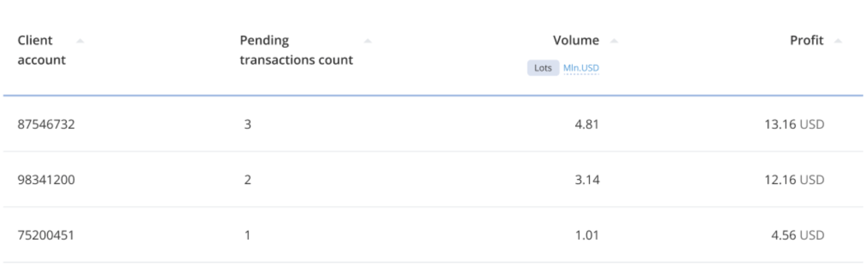Switch volume units to Mln.USD
The width and height of the screenshot is (868, 279).
581,68
